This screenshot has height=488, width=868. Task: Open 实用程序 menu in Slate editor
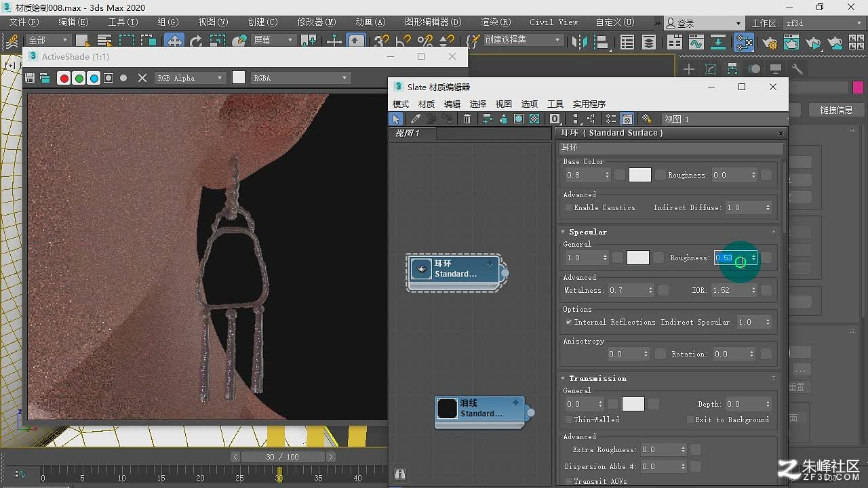pyautogui.click(x=589, y=104)
